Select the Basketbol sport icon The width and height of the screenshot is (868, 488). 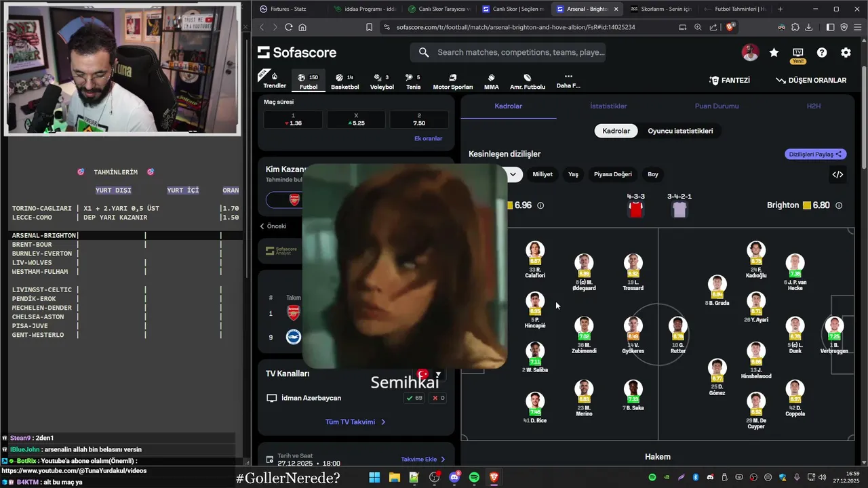pyautogui.click(x=345, y=81)
